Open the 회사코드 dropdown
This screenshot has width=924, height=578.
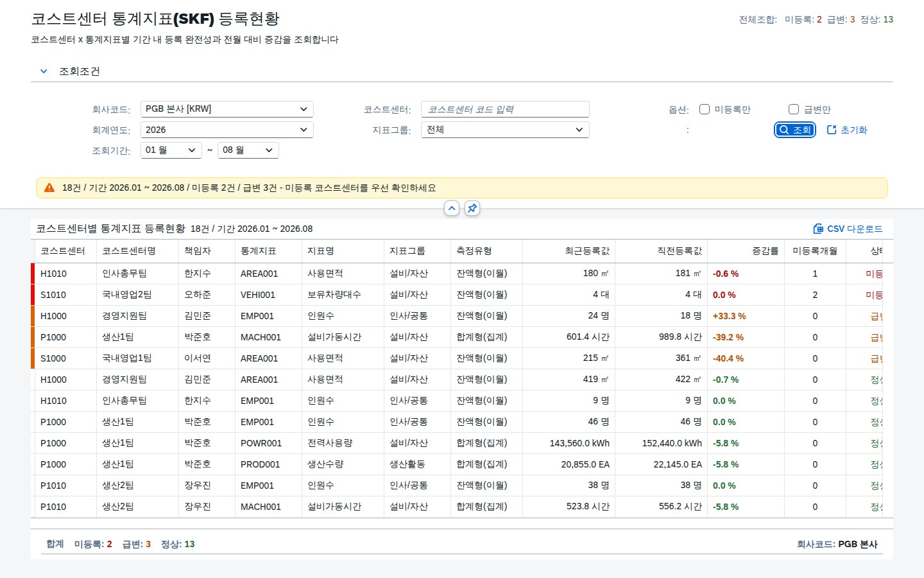pos(227,109)
